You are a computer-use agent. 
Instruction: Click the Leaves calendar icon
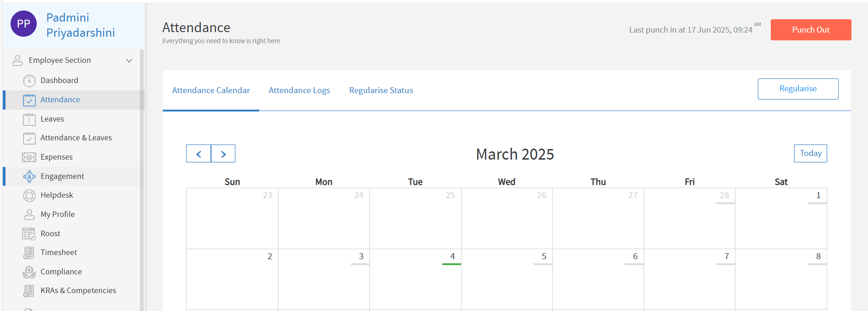coord(29,119)
